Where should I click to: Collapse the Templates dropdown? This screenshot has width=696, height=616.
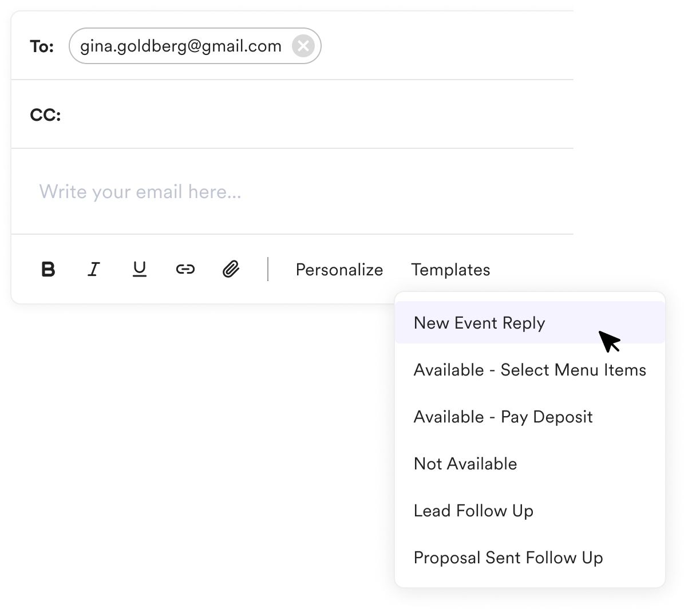pyautogui.click(x=450, y=270)
